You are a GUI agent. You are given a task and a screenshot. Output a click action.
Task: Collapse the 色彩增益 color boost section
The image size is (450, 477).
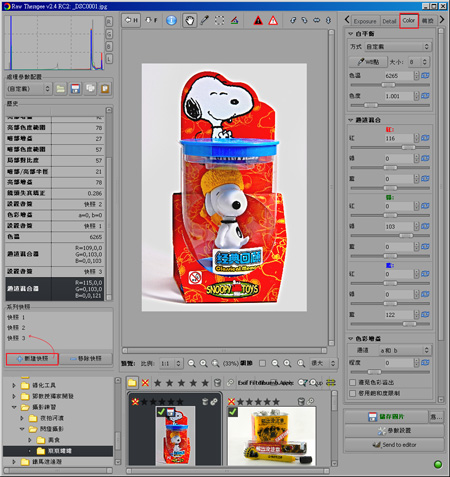[351, 339]
